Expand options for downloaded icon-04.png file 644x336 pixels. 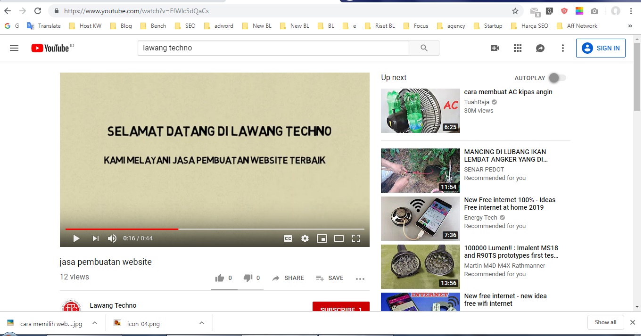(x=202, y=323)
